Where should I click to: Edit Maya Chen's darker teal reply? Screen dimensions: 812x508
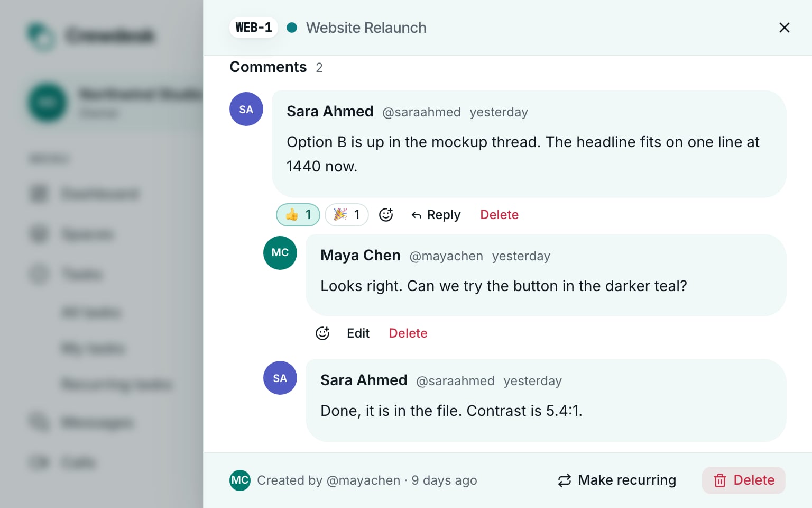358,333
